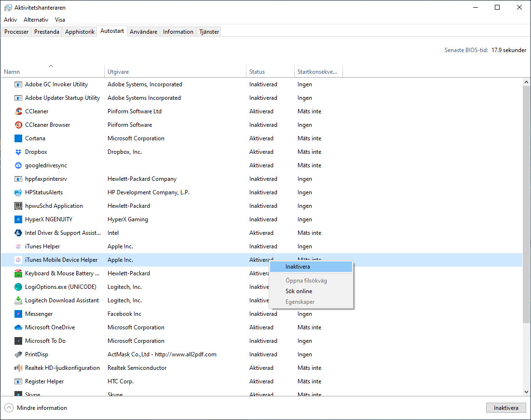Click the scrollbar down arrow

526,392
